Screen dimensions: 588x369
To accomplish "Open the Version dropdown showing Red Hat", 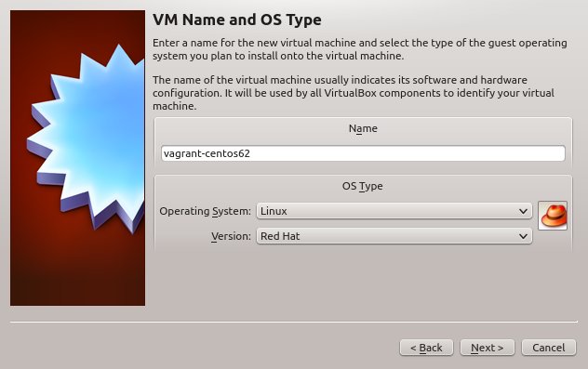I will (x=394, y=236).
